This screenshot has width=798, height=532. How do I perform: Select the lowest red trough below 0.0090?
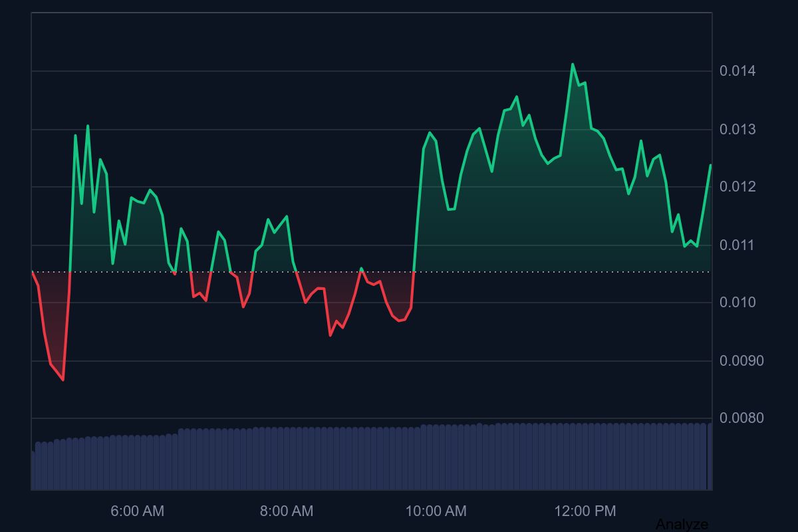point(63,380)
